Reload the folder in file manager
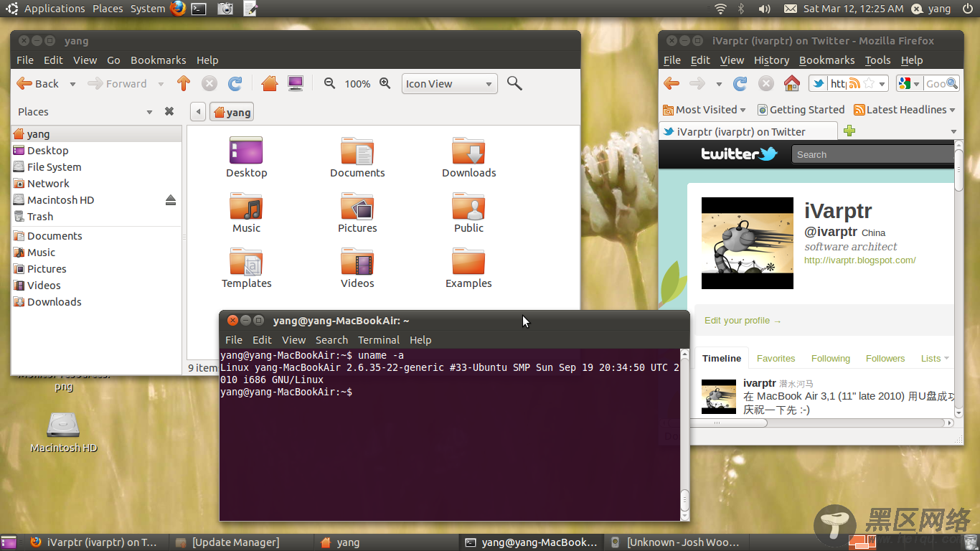The height and width of the screenshot is (551, 980). point(235,84)
